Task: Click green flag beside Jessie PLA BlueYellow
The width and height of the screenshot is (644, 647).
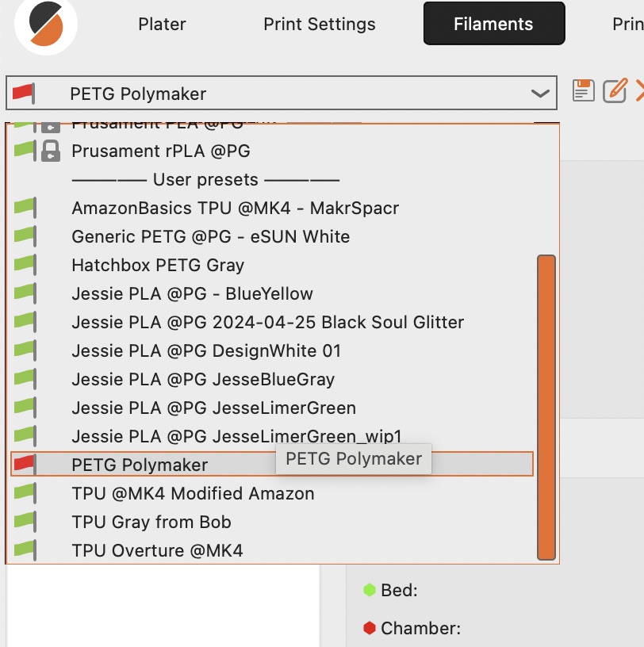Action: [25, 293]
